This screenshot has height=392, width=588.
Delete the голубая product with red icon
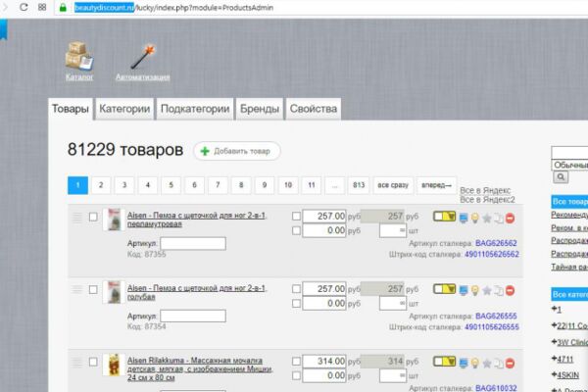[x=510, y=290]
